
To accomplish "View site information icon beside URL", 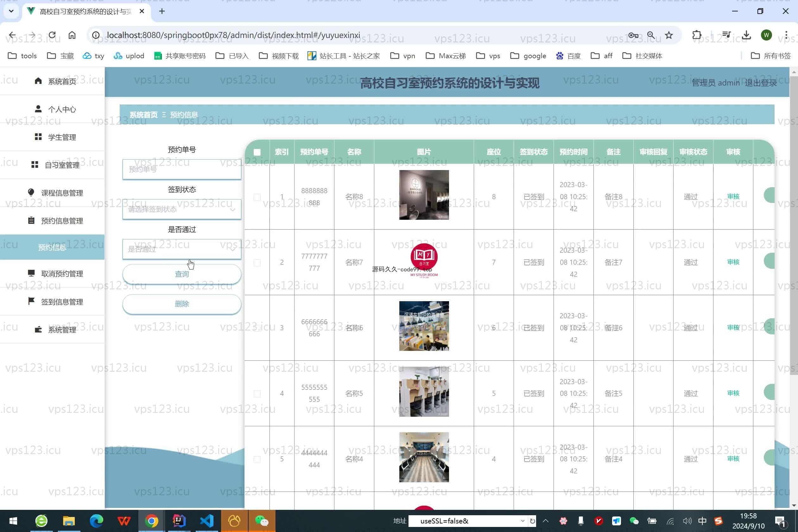I will coord(96,35).
